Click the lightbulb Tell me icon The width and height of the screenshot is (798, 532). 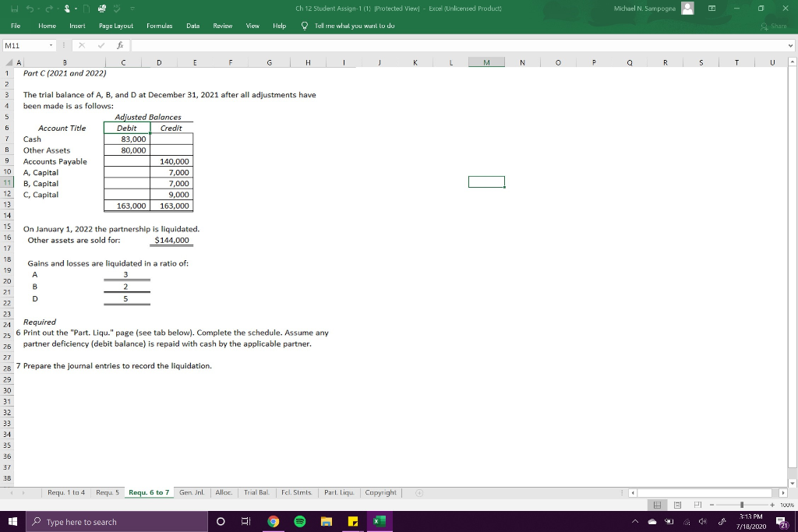305,26
